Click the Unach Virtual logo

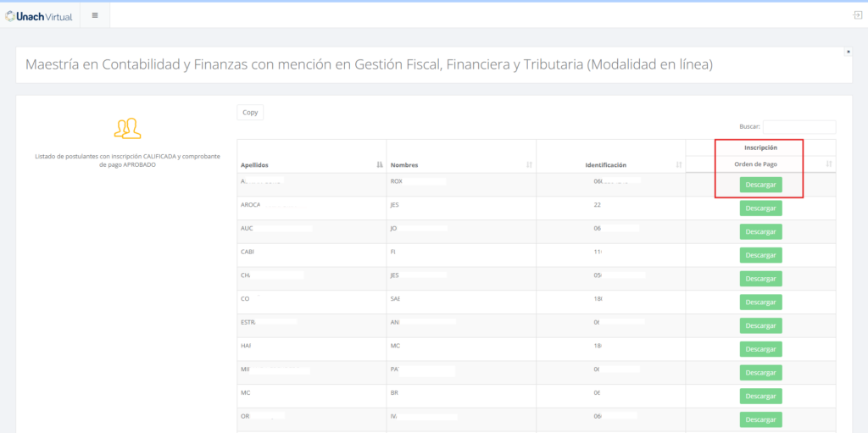click(x=39, y=15)
